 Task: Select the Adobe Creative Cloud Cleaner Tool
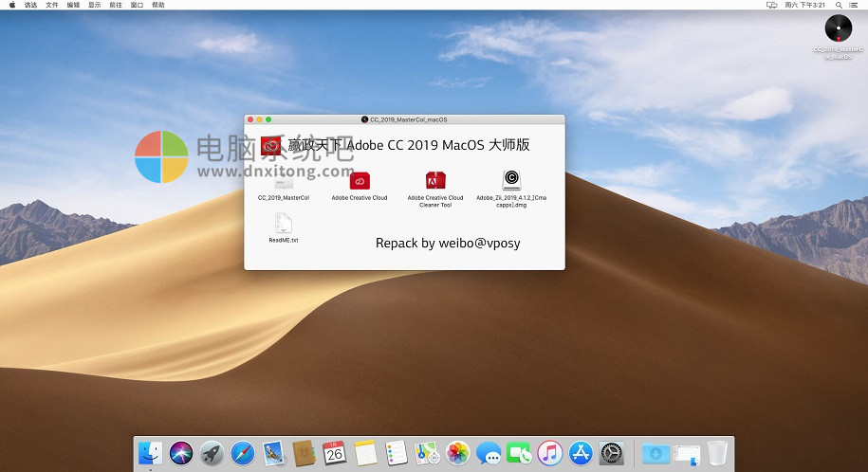[x=435, y=180]
